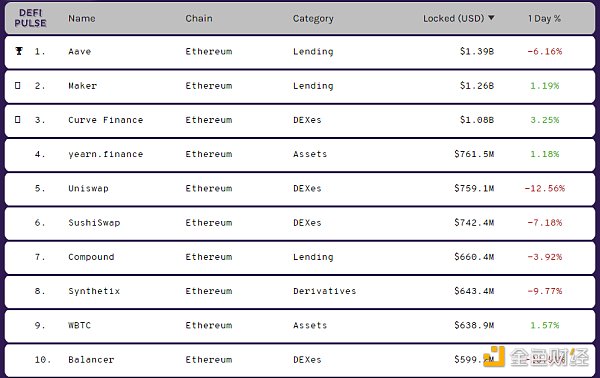Open the Uniswap project link
Viewport: 600px width, 378px height.
pyautogui.click(x=88, y=189)
